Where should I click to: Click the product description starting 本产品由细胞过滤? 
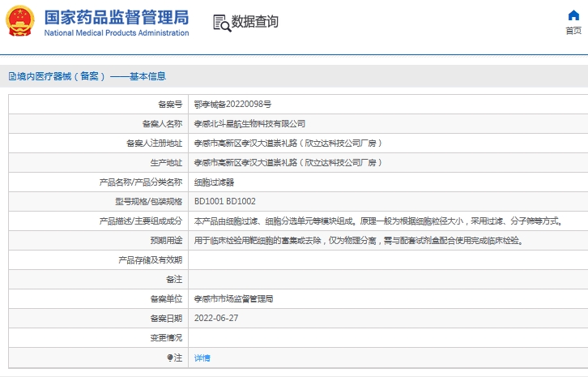click(379, 221)
